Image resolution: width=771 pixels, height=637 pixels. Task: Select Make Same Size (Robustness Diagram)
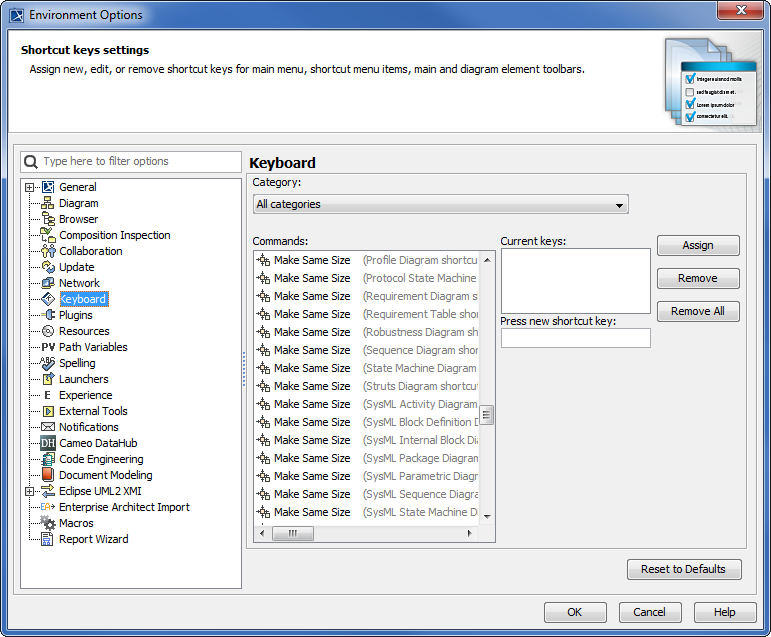367,332
